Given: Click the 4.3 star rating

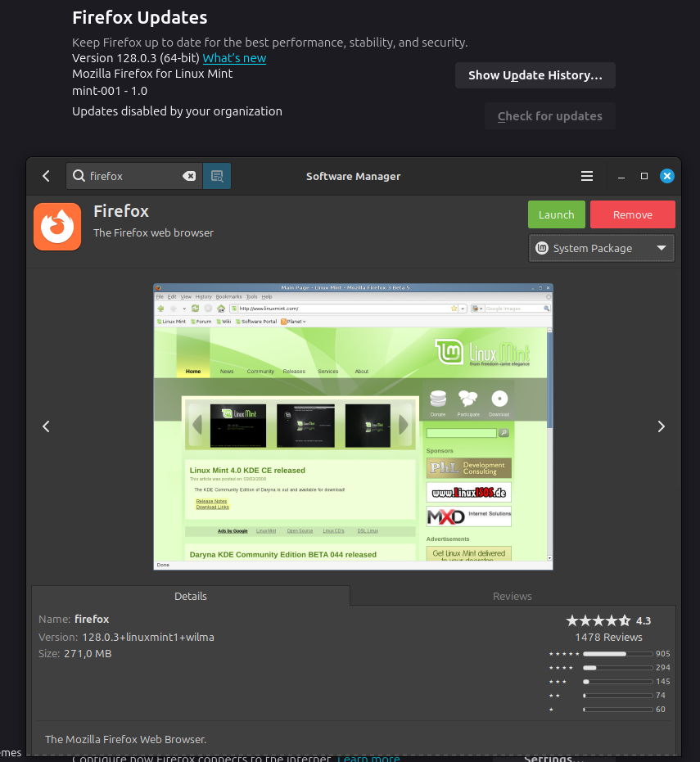Looking at the screenshot, I should [x=608, y=620].
